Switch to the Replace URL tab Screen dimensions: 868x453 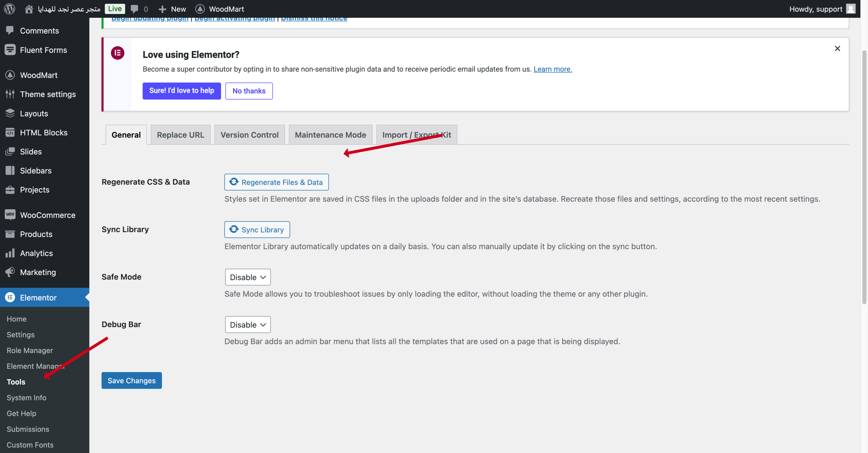pyautogui.click(x=181, y=135)
